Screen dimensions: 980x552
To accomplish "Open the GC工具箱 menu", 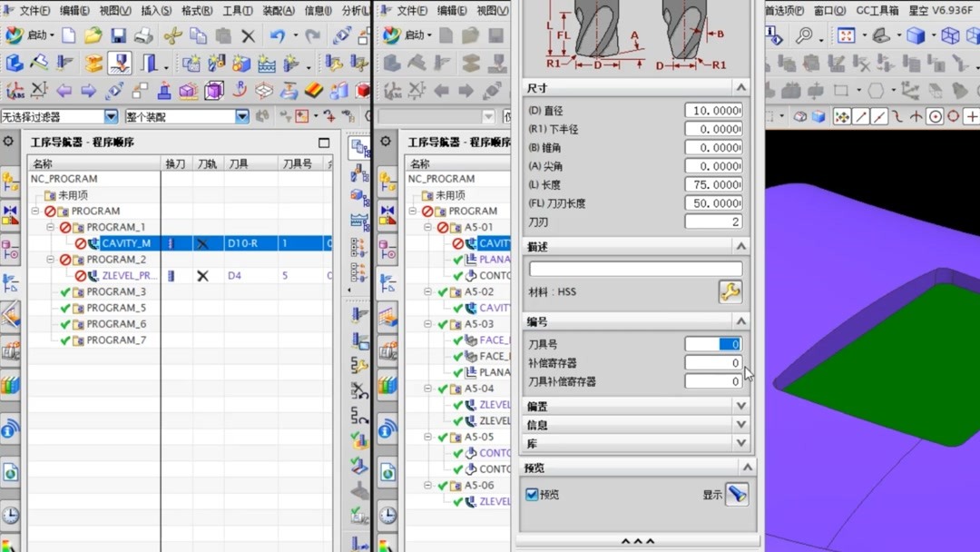I will 877,11.
